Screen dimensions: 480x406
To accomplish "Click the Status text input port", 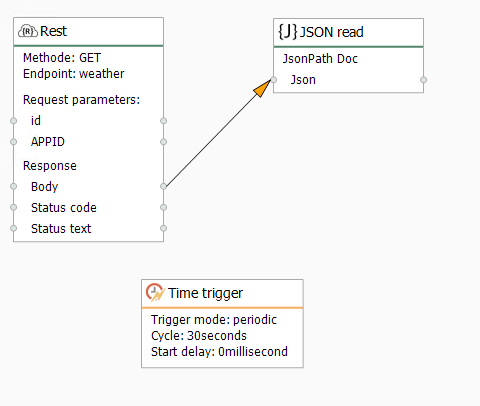I will (x=13, y=228).
